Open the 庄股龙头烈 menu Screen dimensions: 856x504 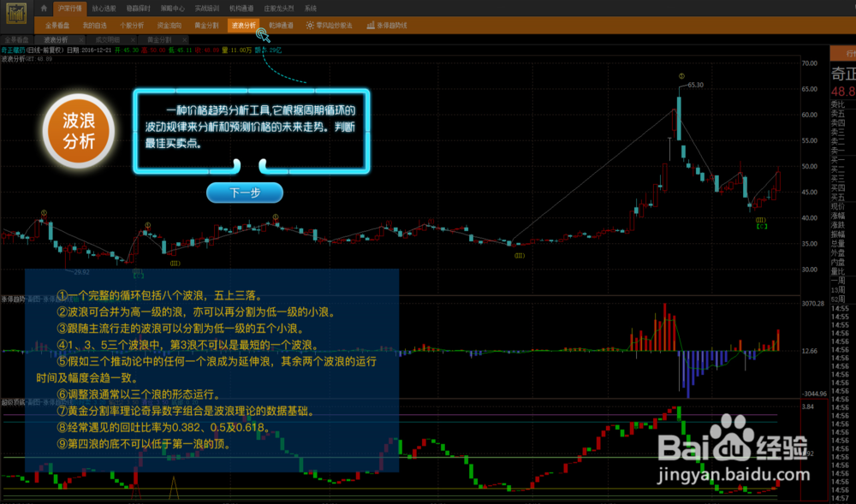click(278, 9)
